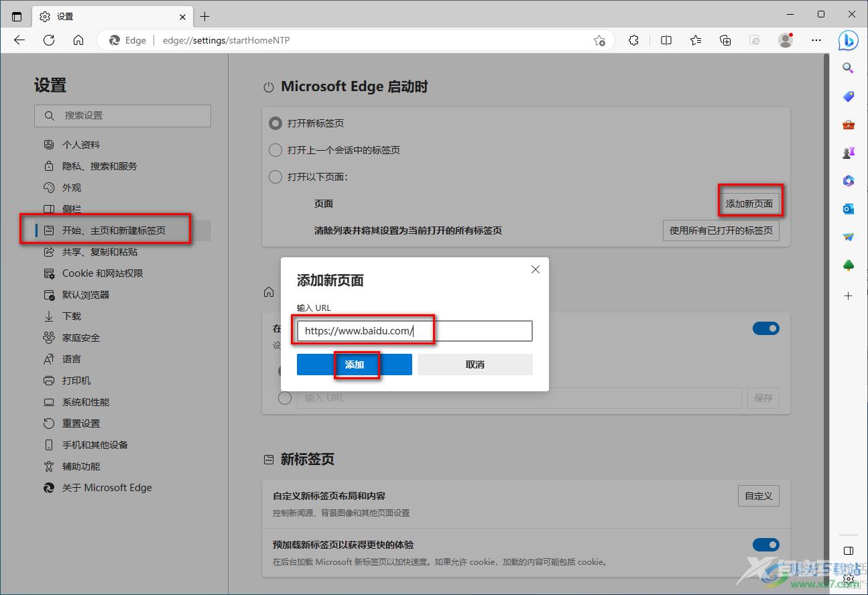Go to the home page icon
Screen dimensions: 868x595
pos(78,40)
